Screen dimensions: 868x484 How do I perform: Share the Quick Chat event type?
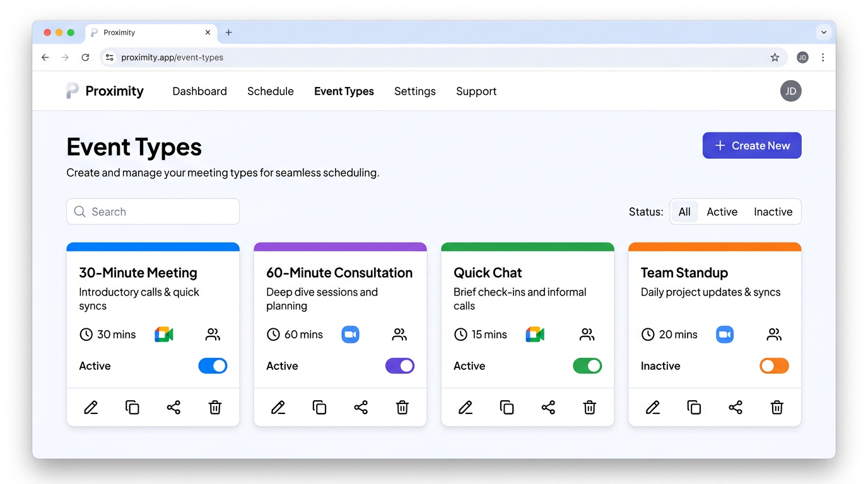click(x=548, y=407)
